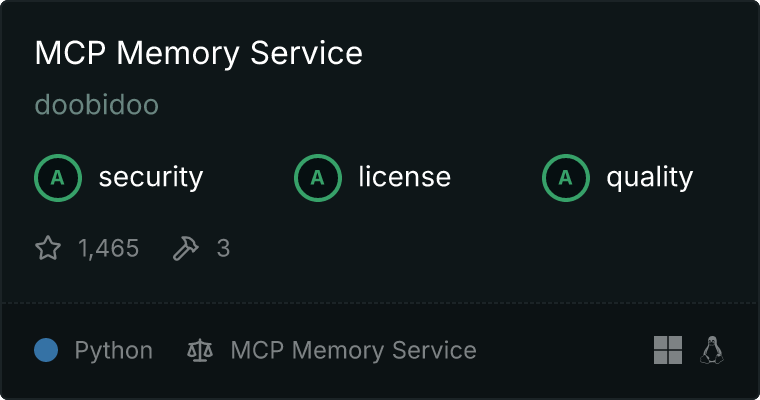Viewport: 760px width, 400px height.
Task: Click the license scales icon
Action: [x=200, y=350]
